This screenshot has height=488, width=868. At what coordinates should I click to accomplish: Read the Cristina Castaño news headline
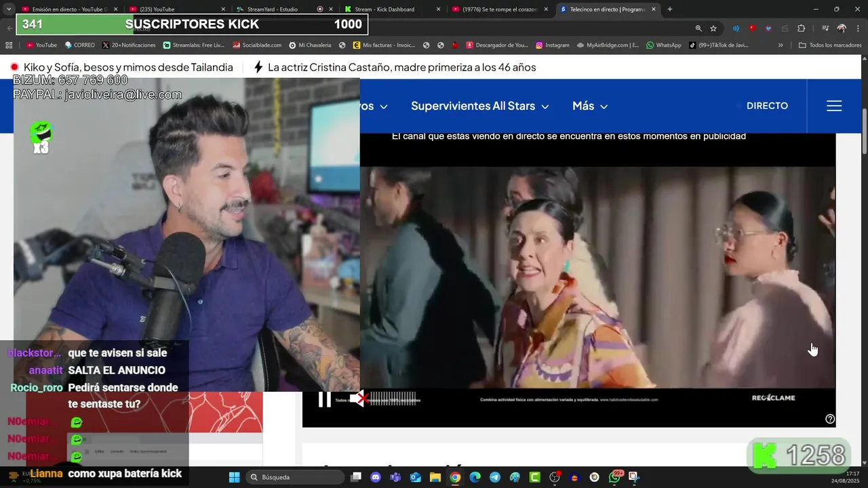point(401,67)
